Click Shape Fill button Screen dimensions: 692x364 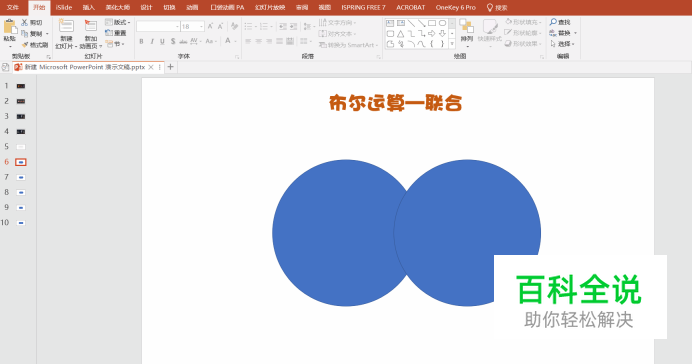[523, 22]
